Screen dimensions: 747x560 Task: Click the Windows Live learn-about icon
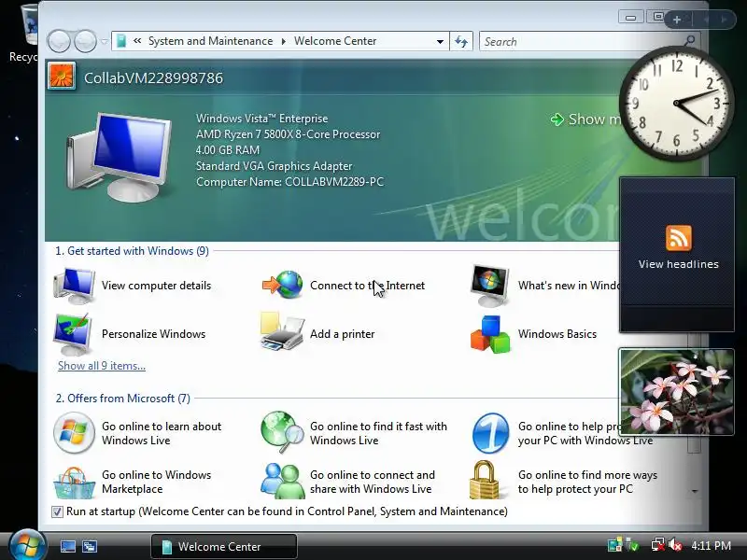click(x=74, y=433)
